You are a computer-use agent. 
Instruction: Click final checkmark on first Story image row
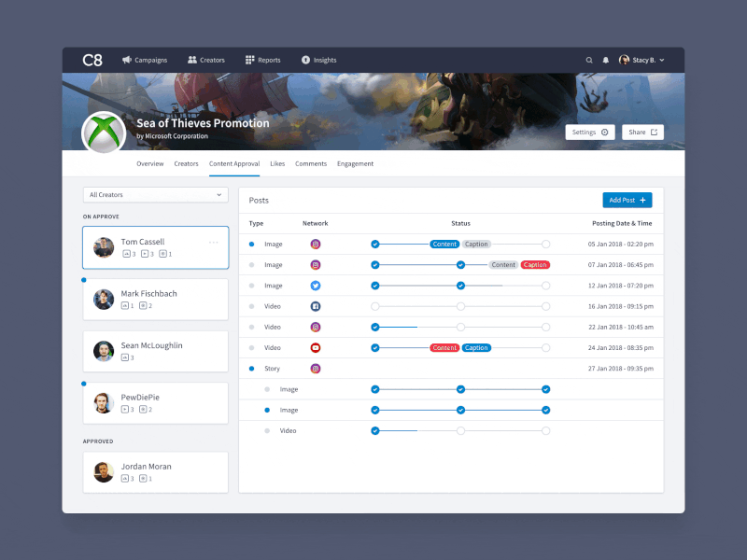point(546,389)
